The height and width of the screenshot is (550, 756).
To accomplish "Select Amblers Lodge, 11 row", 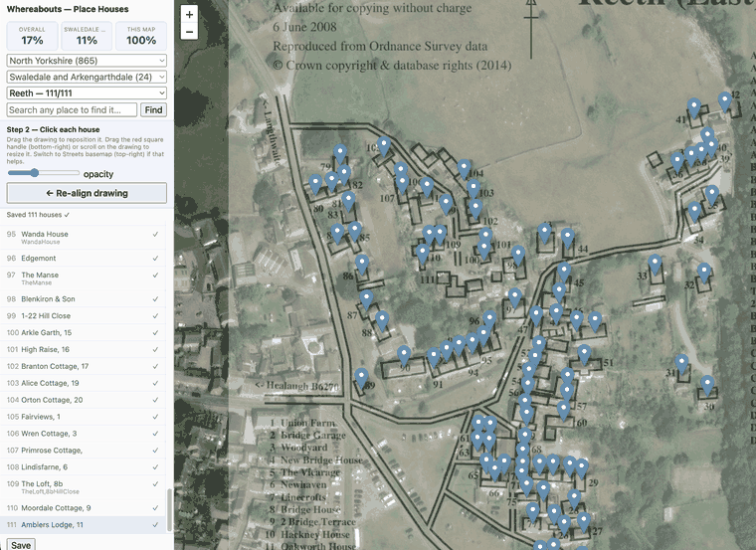I will [83, 525].
